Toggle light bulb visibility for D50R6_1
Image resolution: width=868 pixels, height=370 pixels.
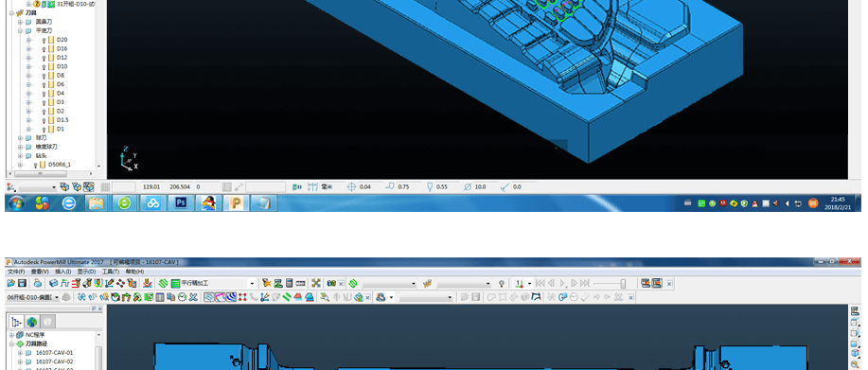tap(35, 165)
